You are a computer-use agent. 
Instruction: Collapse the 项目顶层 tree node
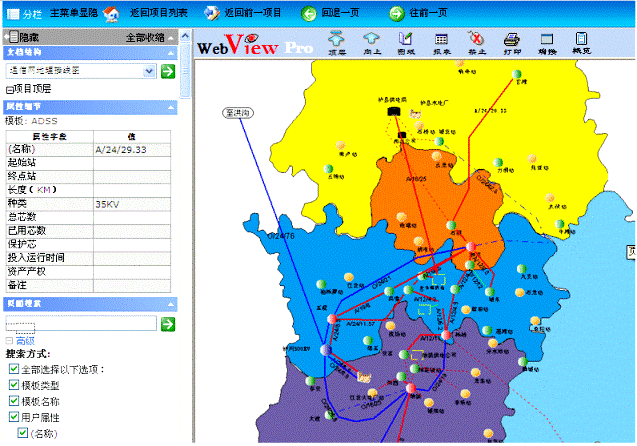click(x=10, y=89)
